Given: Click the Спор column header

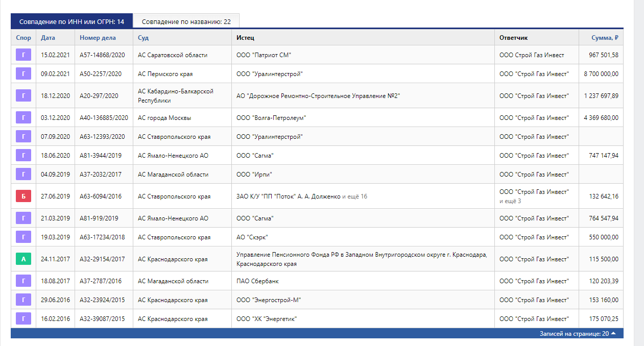Looking at the screenshot, I should pos(23,38).
